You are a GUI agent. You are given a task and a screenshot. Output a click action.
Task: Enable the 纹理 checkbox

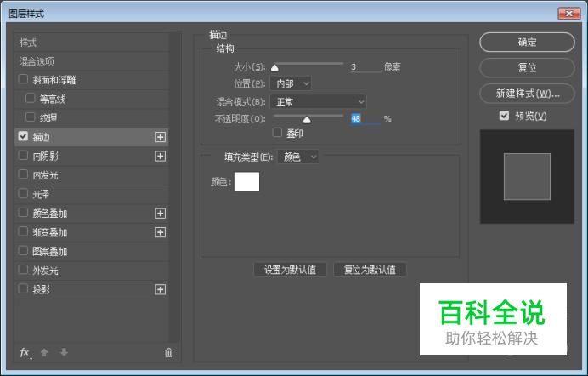(x=31, y=117)
